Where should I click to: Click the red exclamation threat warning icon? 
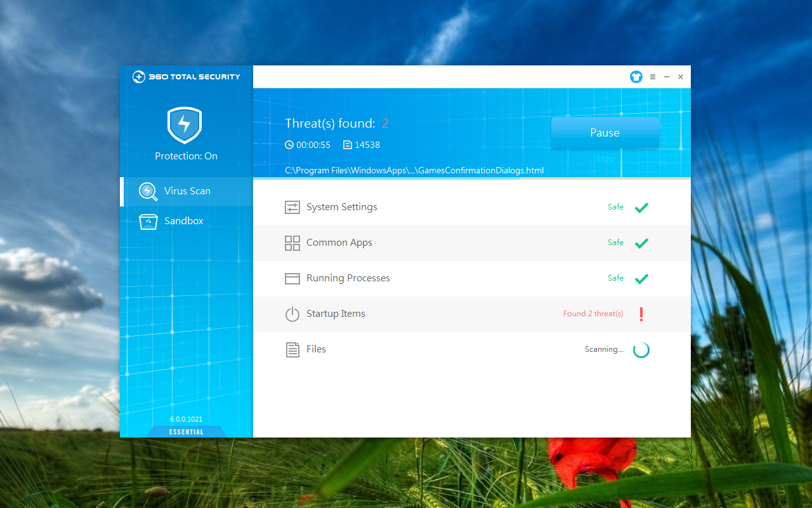[x=641, y=314]
